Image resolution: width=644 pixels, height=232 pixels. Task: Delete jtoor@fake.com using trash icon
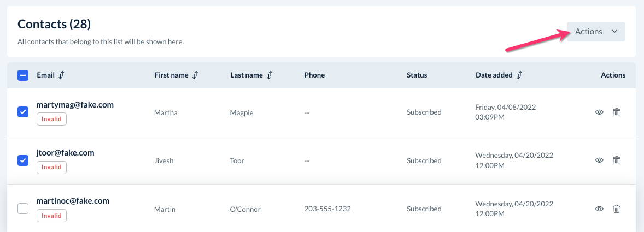coord(617,160)
